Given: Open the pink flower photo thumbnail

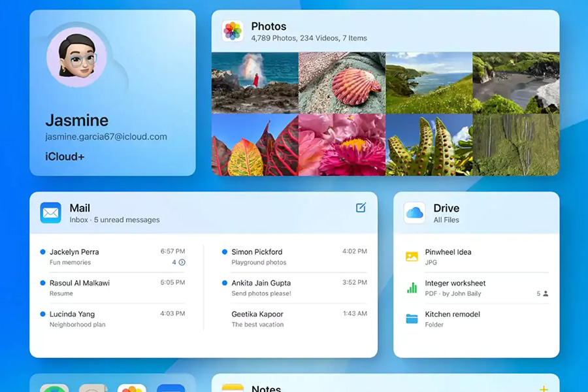Looking at the screenshot, I should 342,144.
